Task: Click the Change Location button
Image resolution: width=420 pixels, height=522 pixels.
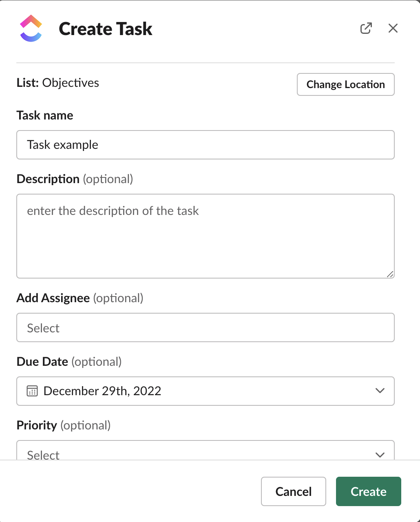Action: 345,84
